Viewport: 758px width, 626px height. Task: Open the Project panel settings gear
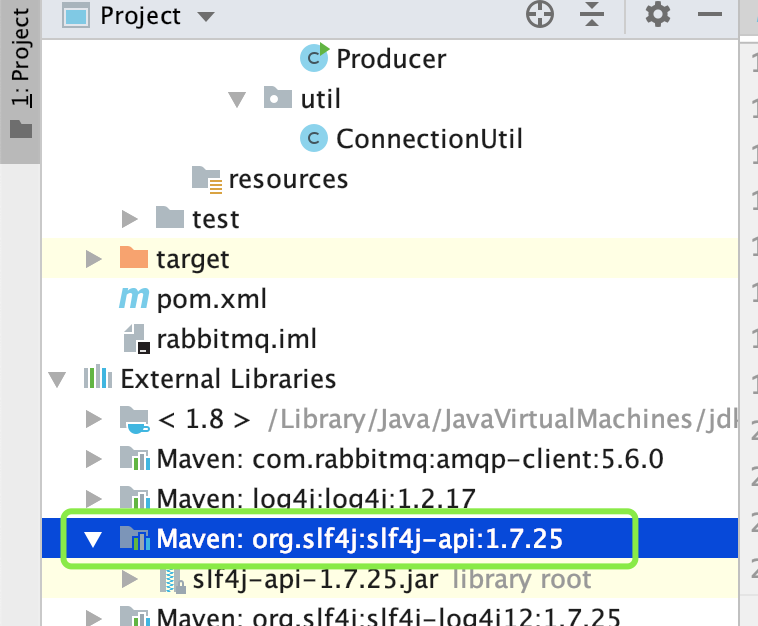657,15
